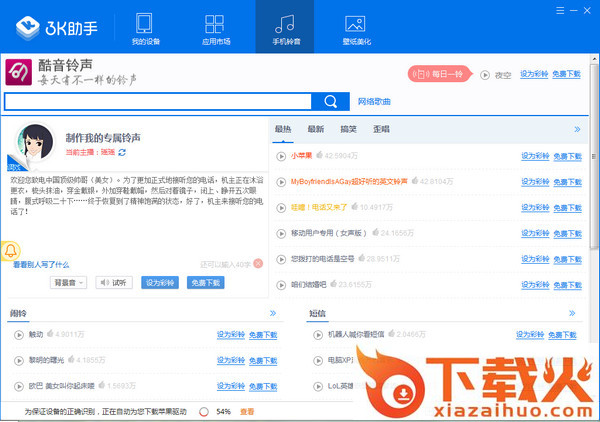Open the 壁纸美化 wallpaper tab
Image resolution: width=600 pixels, height=422 pixels.
[356, 29]
